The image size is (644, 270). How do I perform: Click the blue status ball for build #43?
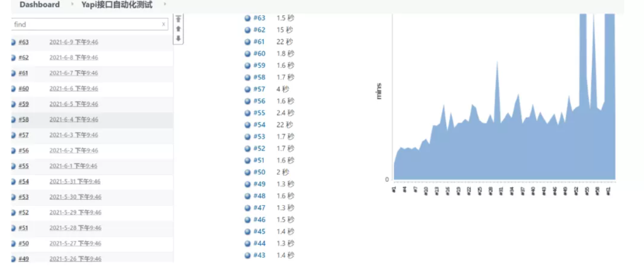pyautogui.click(x=247, y=255)
